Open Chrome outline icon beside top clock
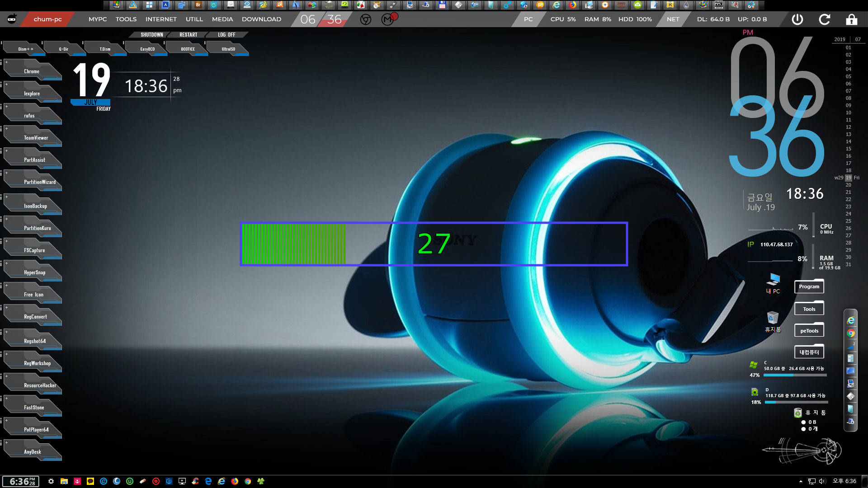 366,19
